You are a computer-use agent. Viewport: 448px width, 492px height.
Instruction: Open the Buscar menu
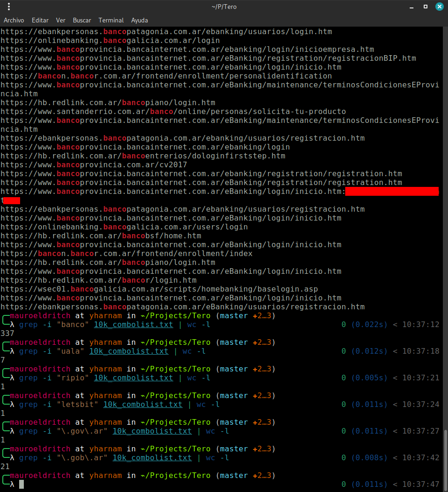(82, 20)
